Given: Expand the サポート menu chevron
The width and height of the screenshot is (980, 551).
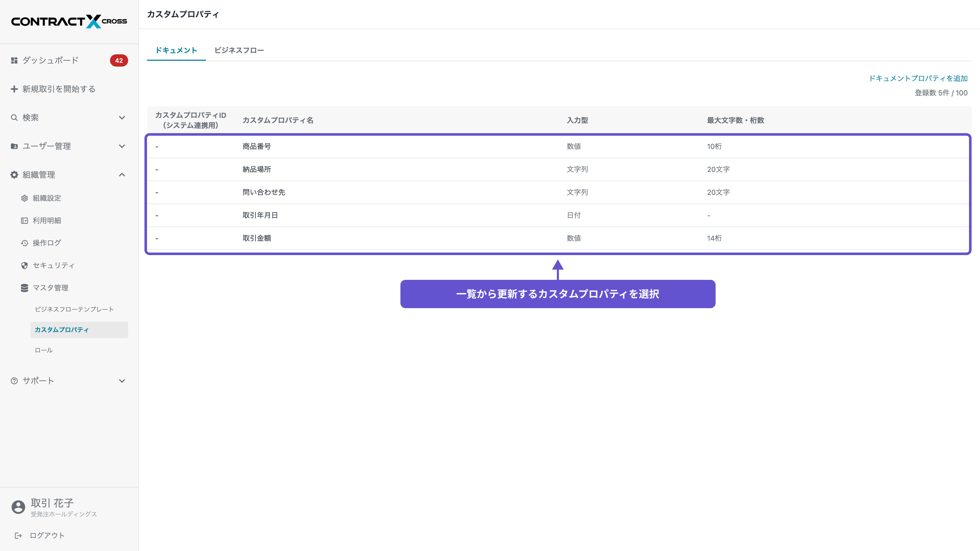Looking at the screenshot, I should (122, 381).
